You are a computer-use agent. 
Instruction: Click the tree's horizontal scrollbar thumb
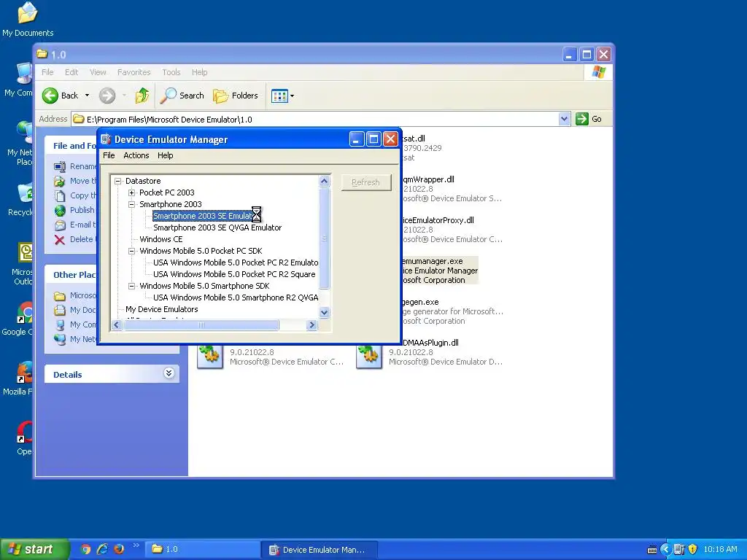[x=201, y=324]
